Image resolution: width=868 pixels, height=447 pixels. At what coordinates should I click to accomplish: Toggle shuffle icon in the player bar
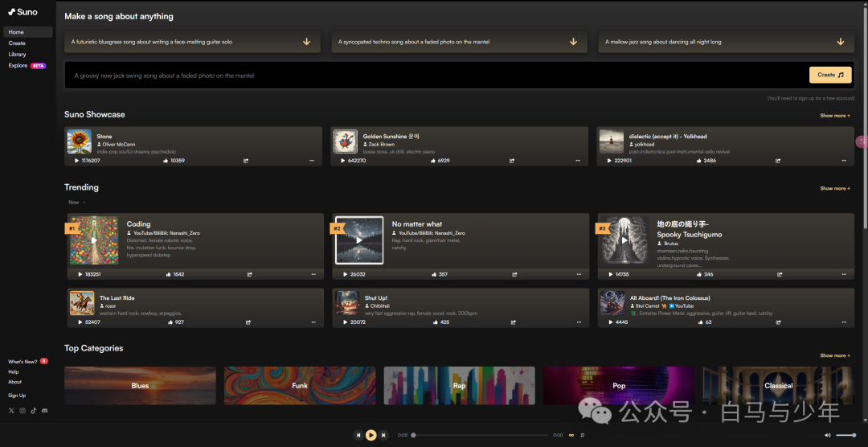tap(582, 435)
